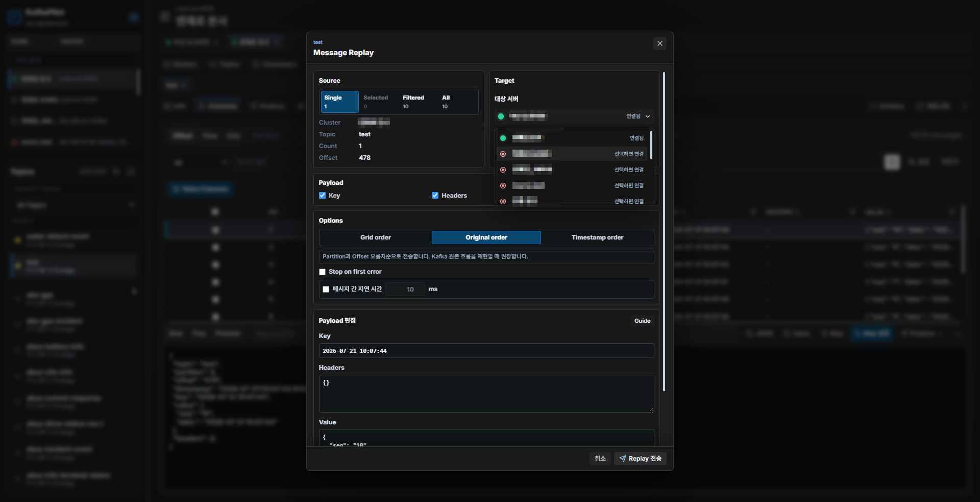Click the Message Replay title
980x502 pixels.
[x=344, y=53]
